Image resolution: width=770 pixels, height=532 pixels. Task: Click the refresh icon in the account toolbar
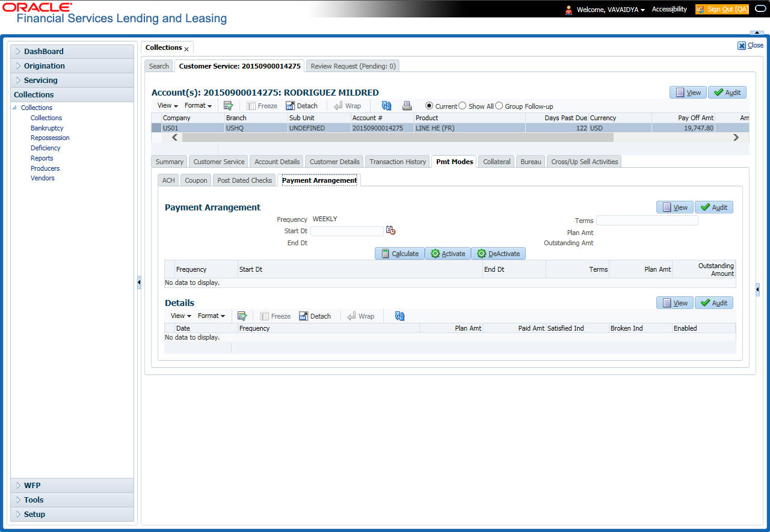coord(386,106)
